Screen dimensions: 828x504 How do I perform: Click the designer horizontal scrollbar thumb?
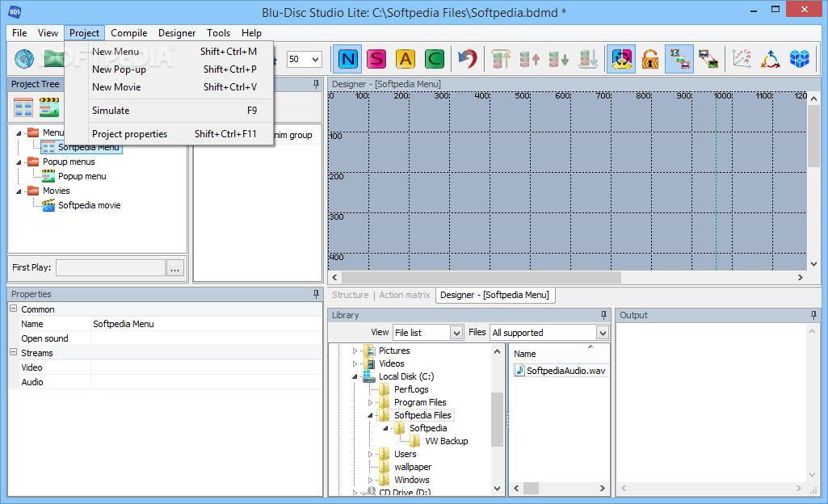[x=481, y=277]
